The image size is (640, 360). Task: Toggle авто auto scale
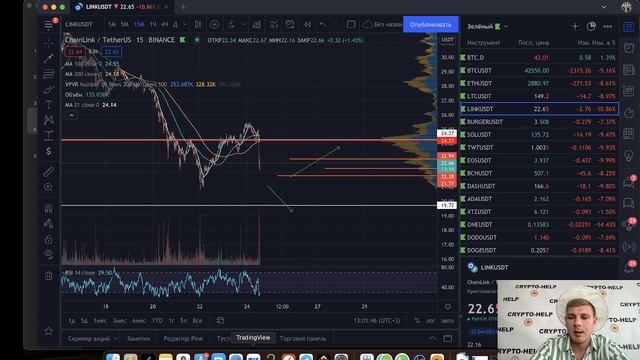[x=448, y=321]
